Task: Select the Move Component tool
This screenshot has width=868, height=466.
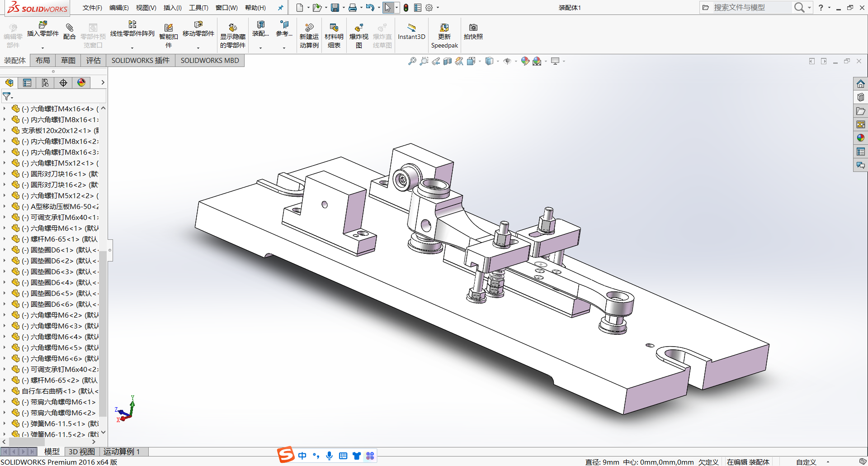Action: (x=198, y=24)
